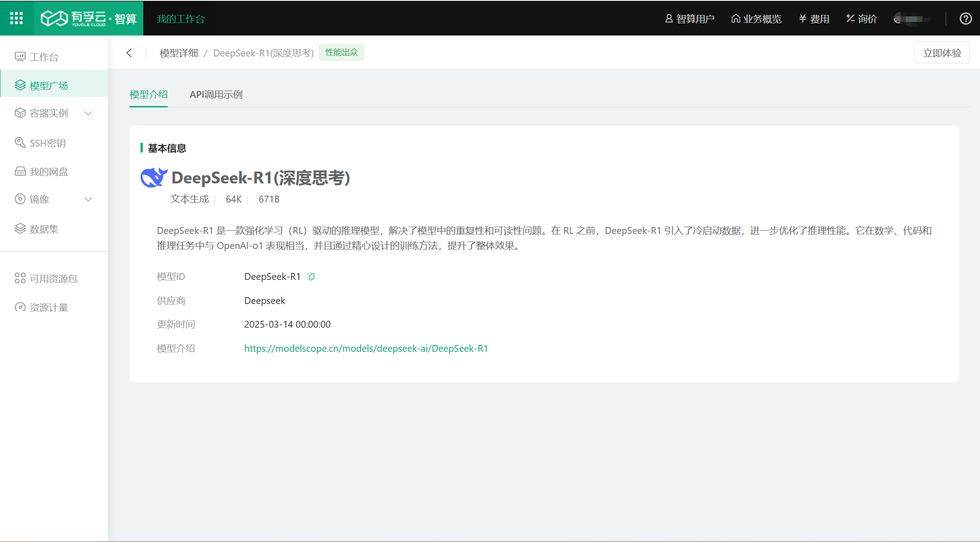The image size is (980, 542).
Task: Click the 工作台 sidebar icon
Action: point(20,56)
